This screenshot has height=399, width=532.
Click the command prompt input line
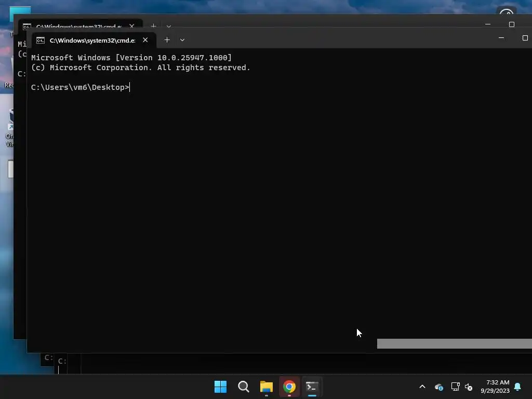coord(81,87)
